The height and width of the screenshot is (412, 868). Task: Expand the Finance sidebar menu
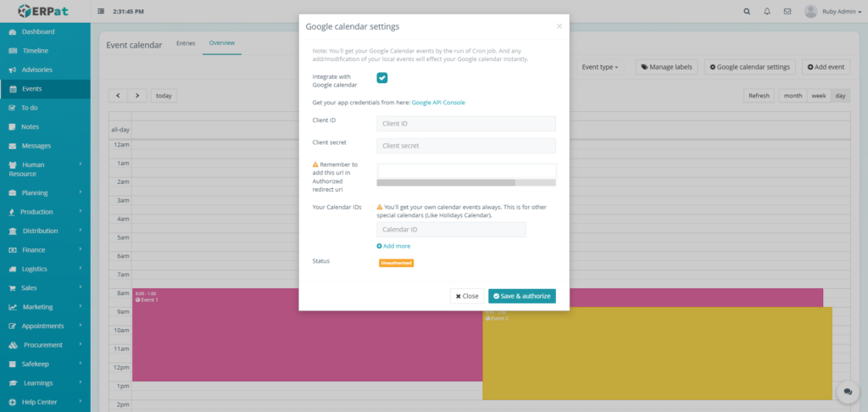click(45, 250)
